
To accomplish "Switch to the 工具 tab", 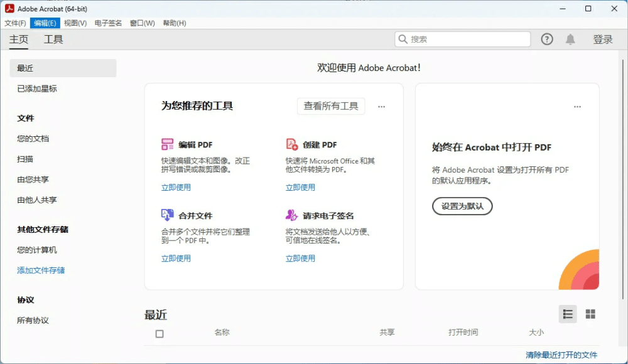I will coord(53,39).
